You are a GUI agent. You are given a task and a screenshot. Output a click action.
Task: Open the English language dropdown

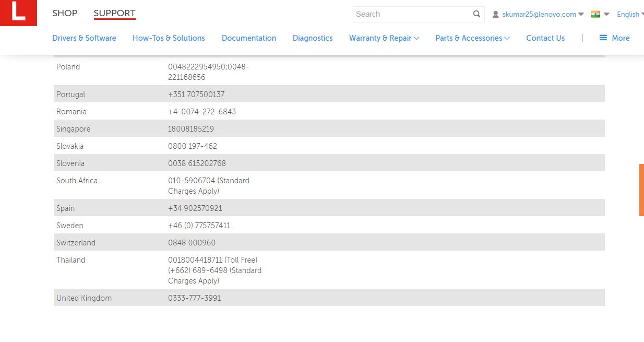click(x=630, y=14)
